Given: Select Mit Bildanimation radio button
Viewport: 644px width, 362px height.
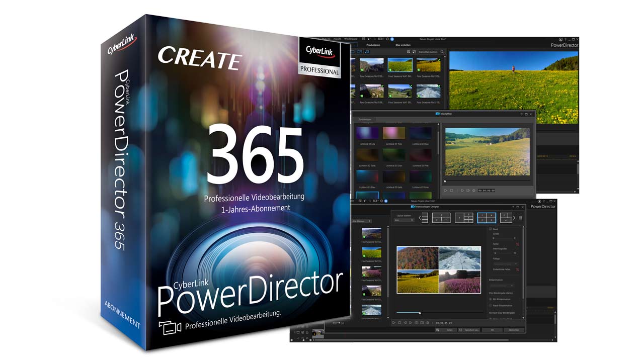Looking at the screenshot, I should pos(491,299).
